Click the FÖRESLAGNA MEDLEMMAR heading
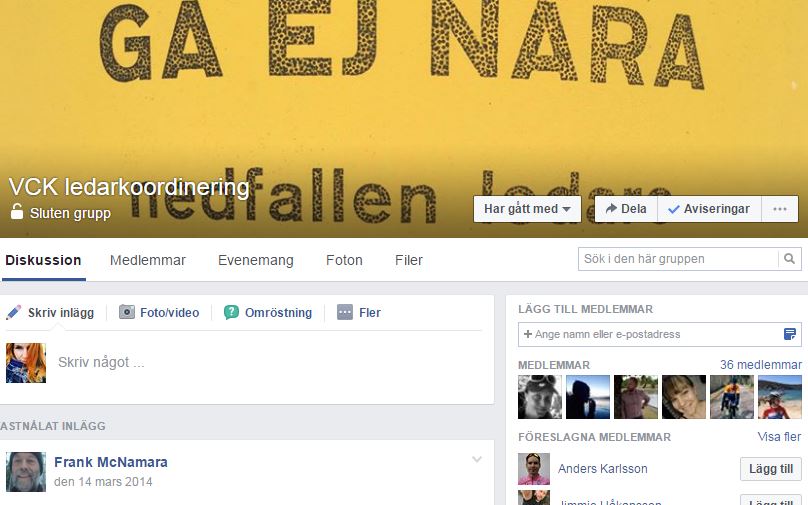The height and width of the screenshot is (505, 808). (594, 437)
